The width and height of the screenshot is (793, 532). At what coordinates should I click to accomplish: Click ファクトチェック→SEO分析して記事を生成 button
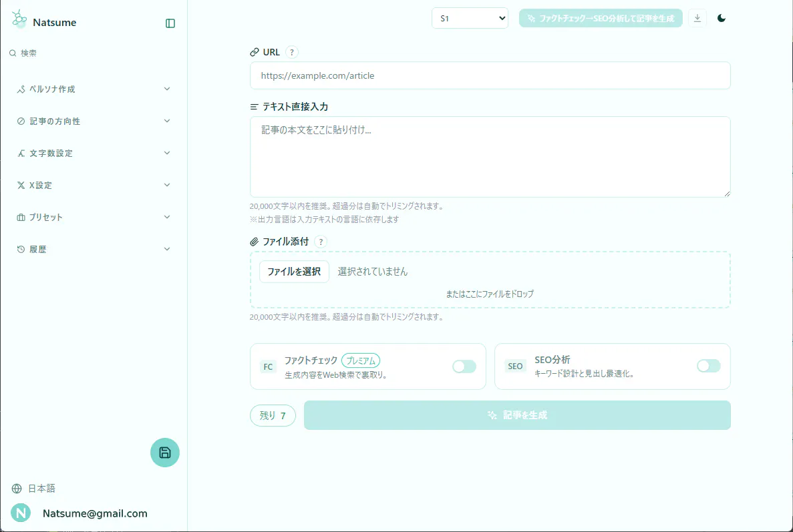(x=601, y=18)
